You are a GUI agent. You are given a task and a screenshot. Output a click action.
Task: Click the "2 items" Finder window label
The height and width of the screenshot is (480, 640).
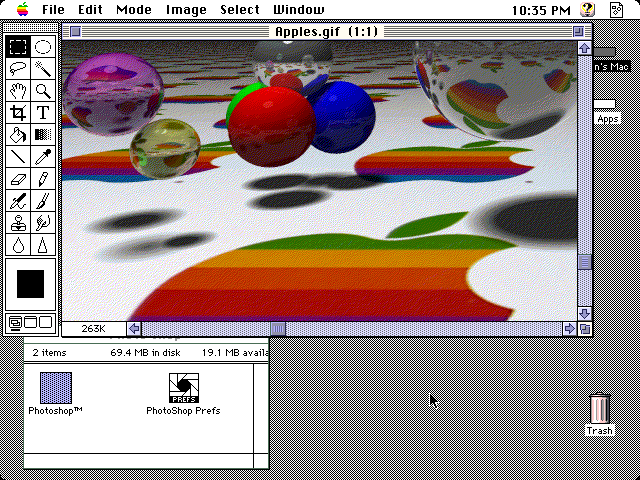pos(49,353)
